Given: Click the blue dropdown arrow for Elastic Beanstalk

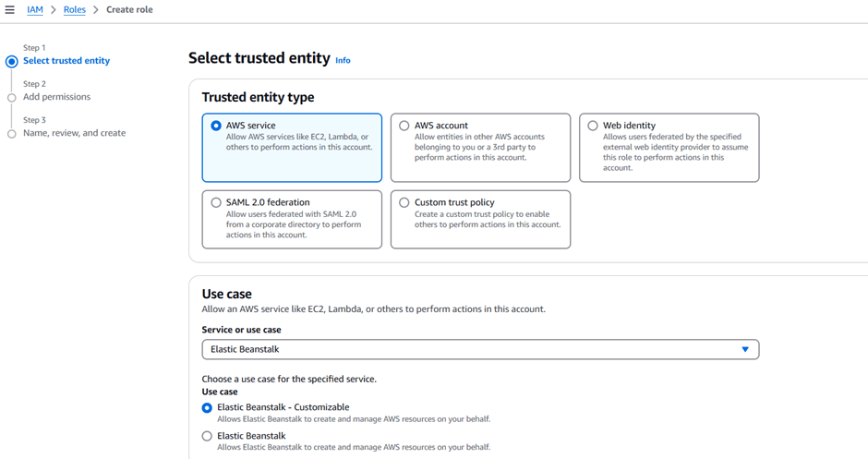Looking at the screenshot, I should tap(745, 349).
